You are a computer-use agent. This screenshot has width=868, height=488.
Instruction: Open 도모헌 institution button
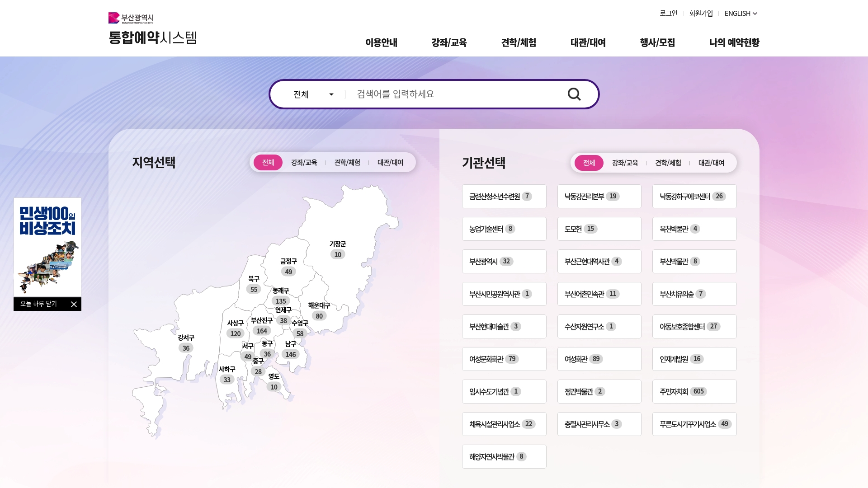click(599, 229)
